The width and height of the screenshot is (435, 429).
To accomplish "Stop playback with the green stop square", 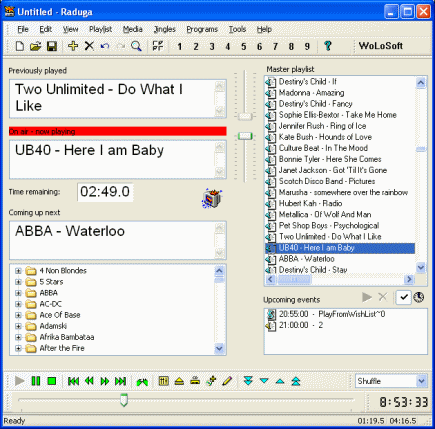I will [x=52, y=381].
